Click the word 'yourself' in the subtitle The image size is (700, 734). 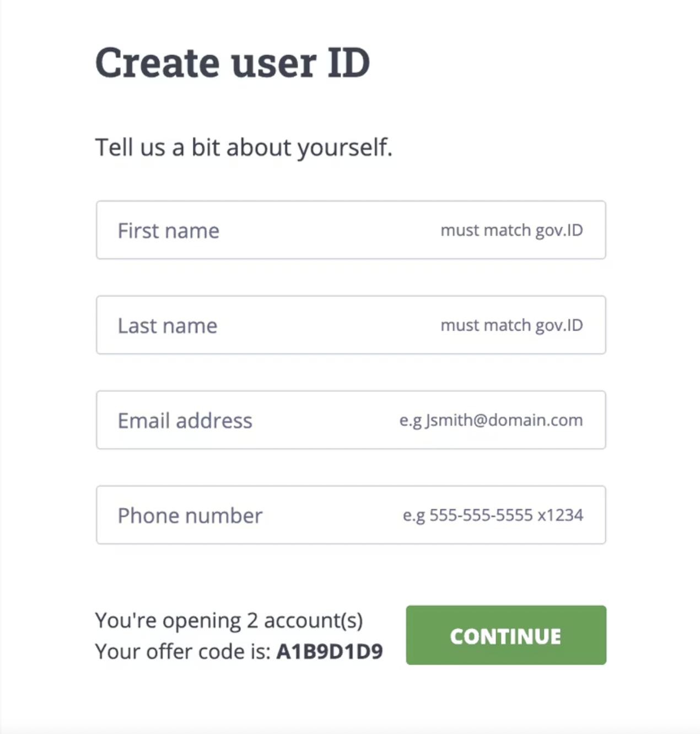pos(344,148)
